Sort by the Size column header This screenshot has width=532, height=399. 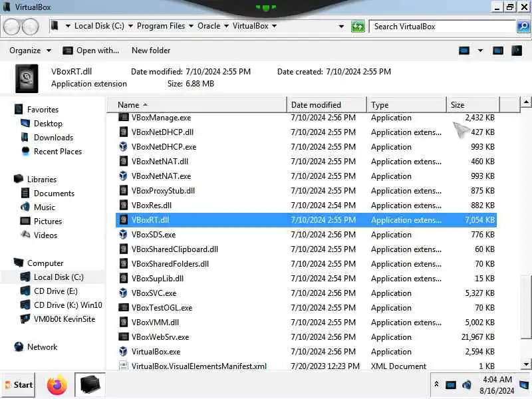(473, 105)
